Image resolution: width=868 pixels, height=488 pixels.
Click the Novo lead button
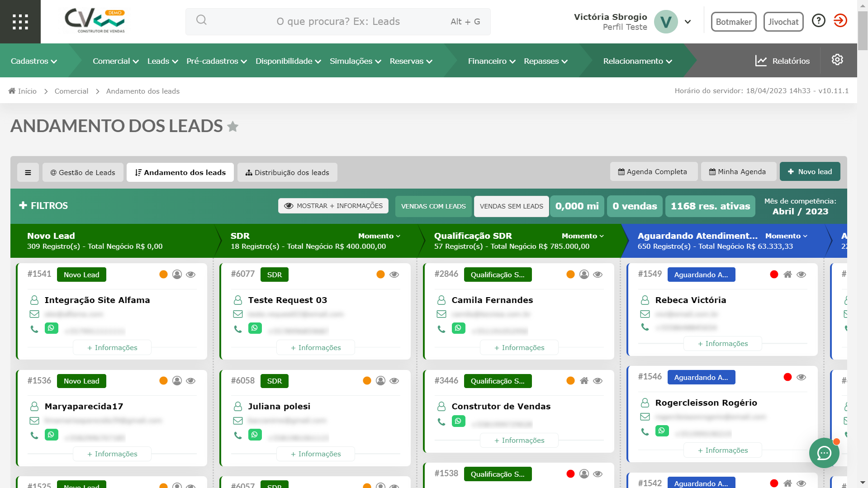[x=810, y=172]
